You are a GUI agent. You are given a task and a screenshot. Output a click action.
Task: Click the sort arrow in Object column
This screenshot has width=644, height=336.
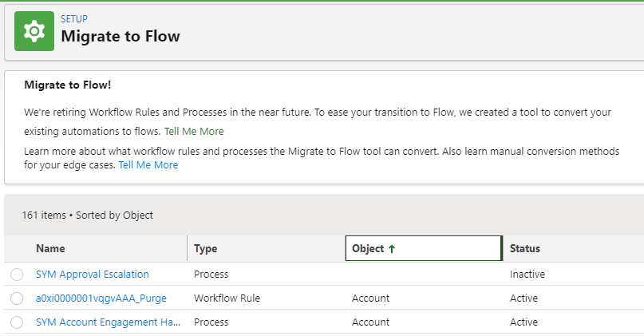tap(392, 249)
